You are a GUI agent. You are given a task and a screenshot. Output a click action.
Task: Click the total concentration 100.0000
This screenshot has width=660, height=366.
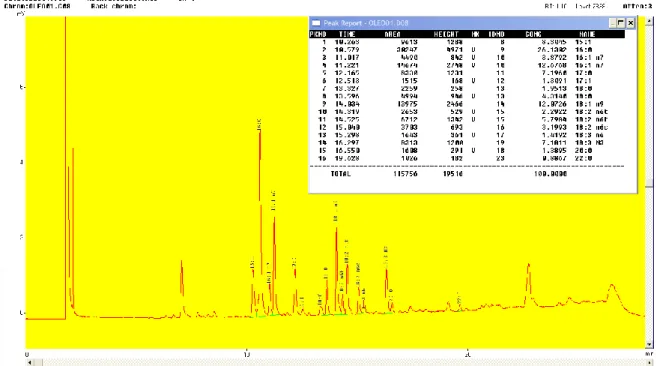click(x=550, y=174)
